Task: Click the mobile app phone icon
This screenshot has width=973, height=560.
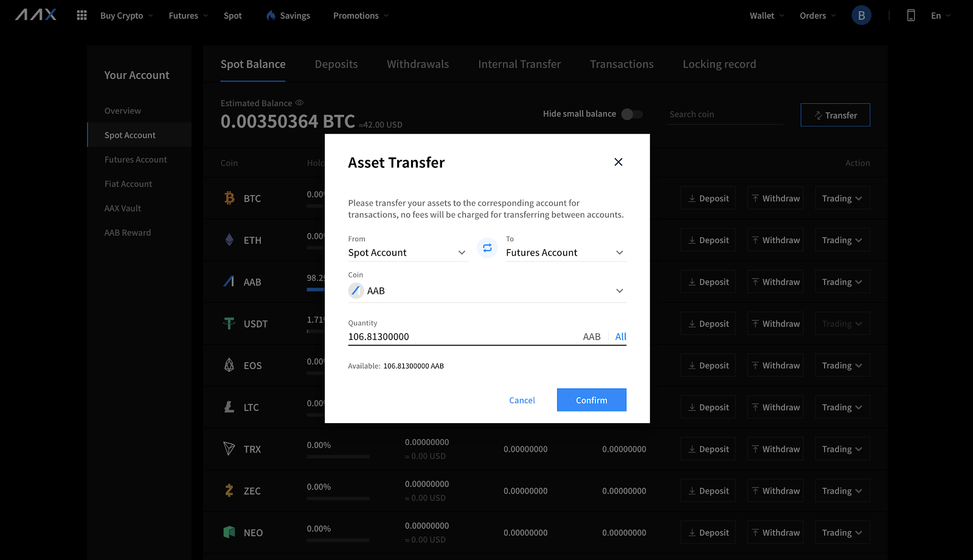Action: (911, 15)
